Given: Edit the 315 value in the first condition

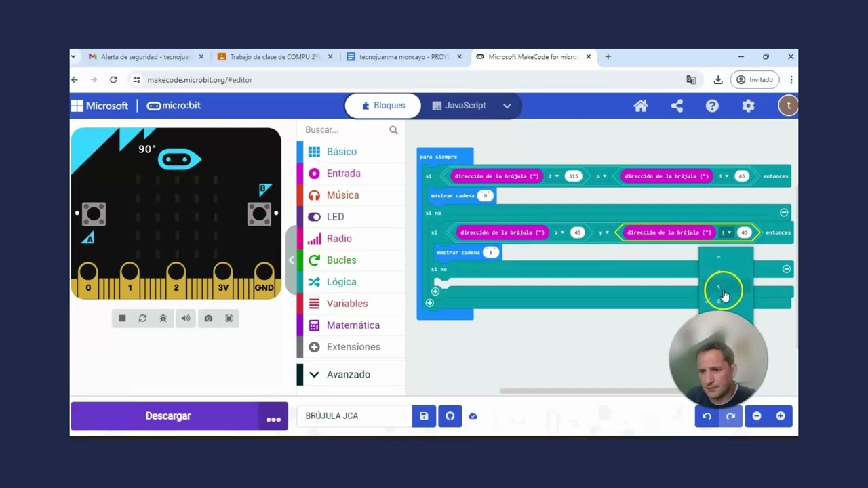Looking at the screenshot, I should [x=574, y=176].
